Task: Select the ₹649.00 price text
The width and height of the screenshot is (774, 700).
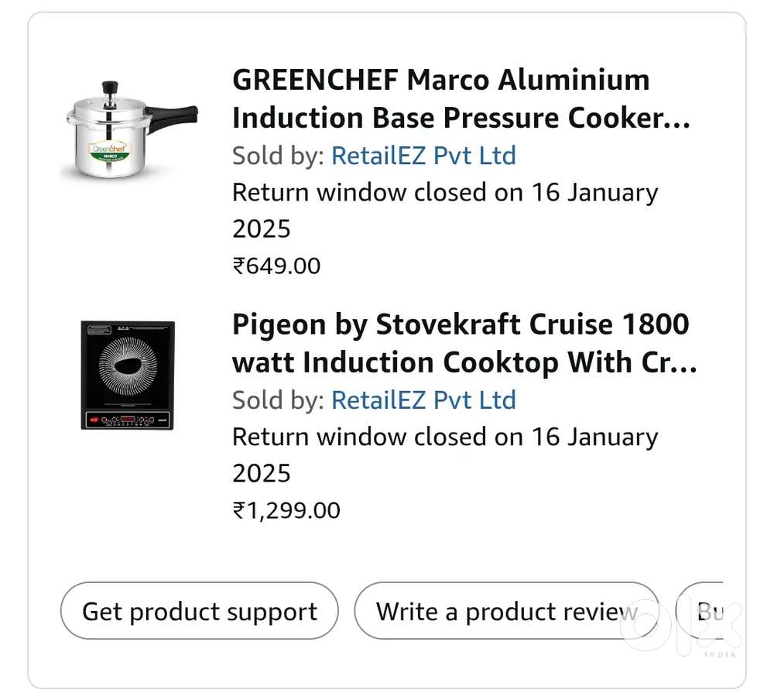Action: 277,266
